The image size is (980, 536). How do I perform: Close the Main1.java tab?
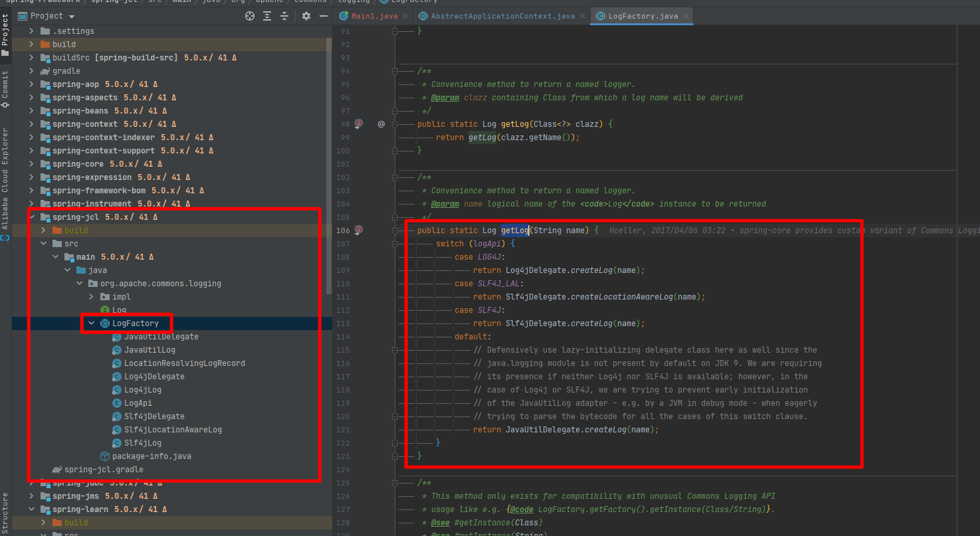click(405, 16)
